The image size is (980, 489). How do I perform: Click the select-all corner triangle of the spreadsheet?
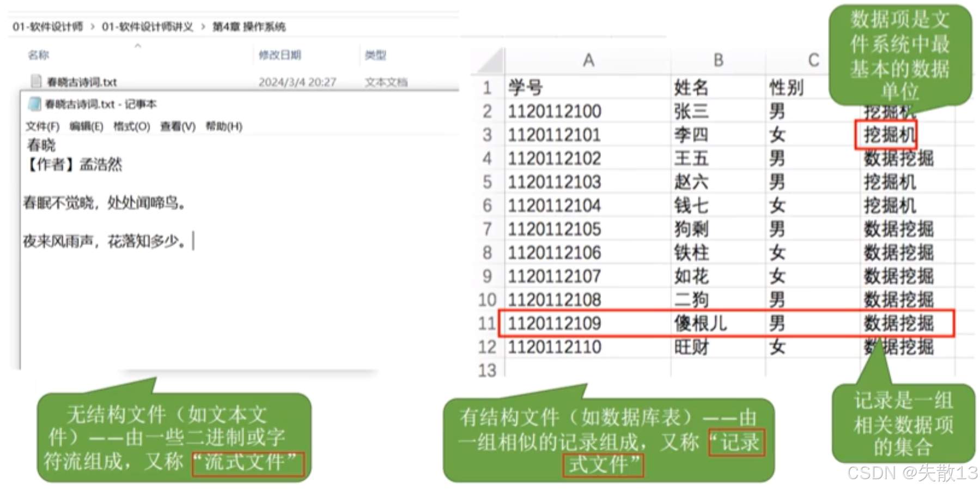tap(490, 61)
